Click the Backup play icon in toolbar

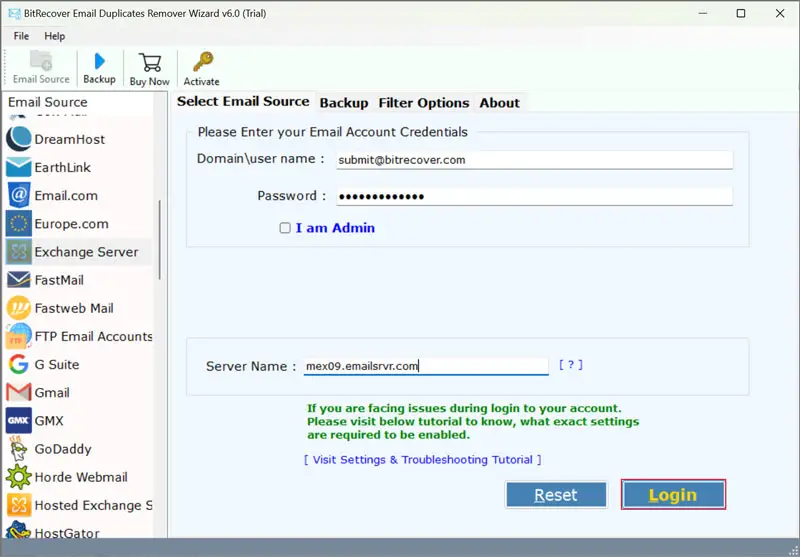[x=99, y=61]
